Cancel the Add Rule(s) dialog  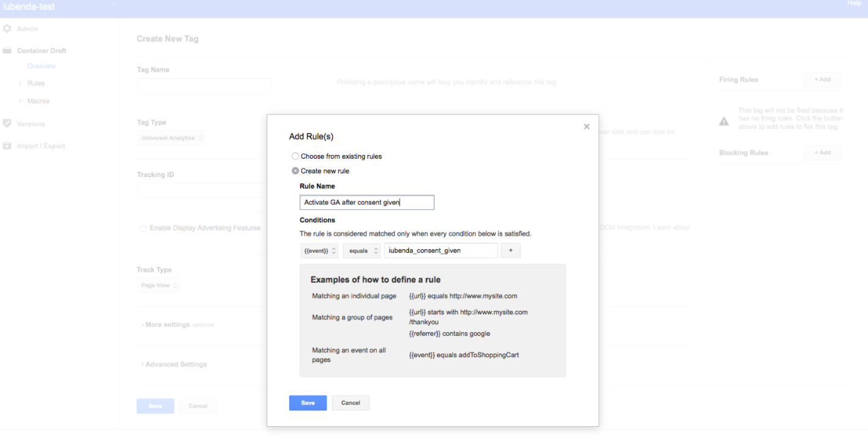pos(350,403)
